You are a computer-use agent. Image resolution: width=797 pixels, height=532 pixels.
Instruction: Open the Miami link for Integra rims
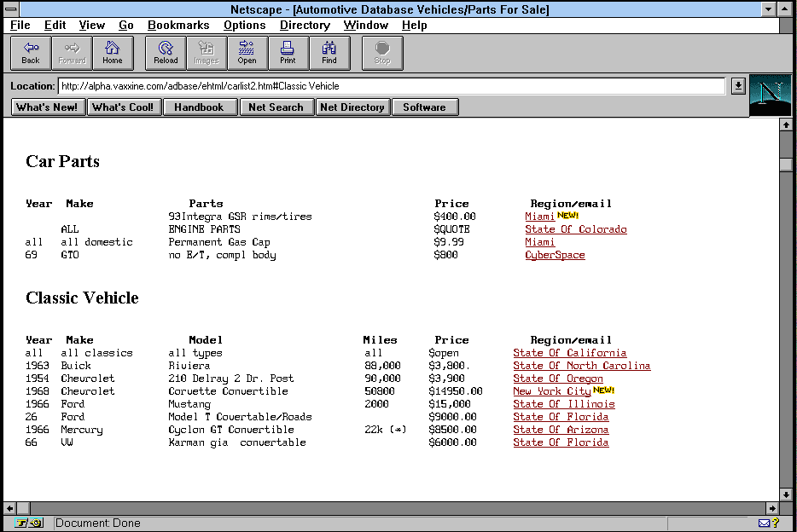point(539,217)
